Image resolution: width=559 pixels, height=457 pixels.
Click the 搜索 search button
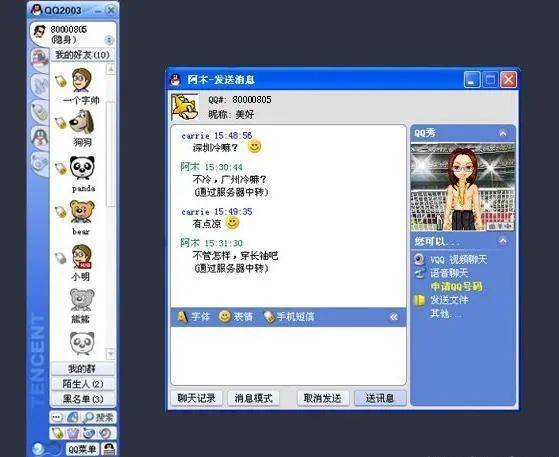98,417
